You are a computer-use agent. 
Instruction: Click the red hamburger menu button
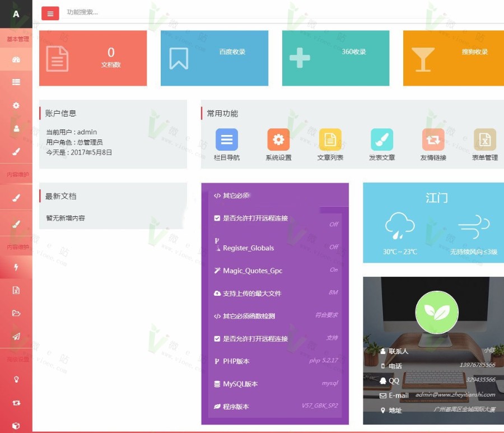pyautogui.click(x=50, y=13)
